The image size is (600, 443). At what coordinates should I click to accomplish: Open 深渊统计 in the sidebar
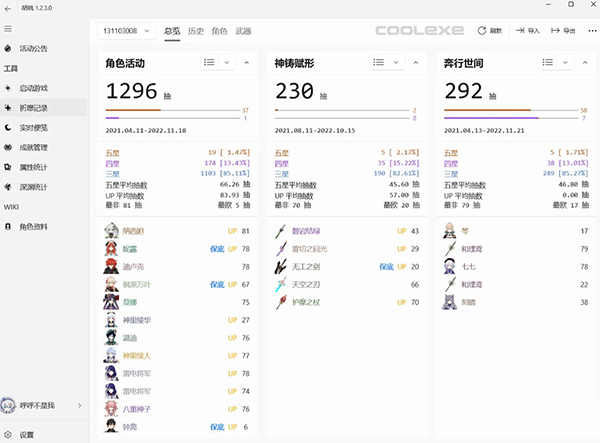[33, 187]
